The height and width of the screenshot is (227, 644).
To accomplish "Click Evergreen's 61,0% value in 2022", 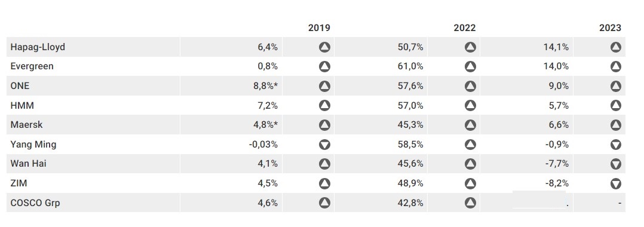I will [410, 66].
